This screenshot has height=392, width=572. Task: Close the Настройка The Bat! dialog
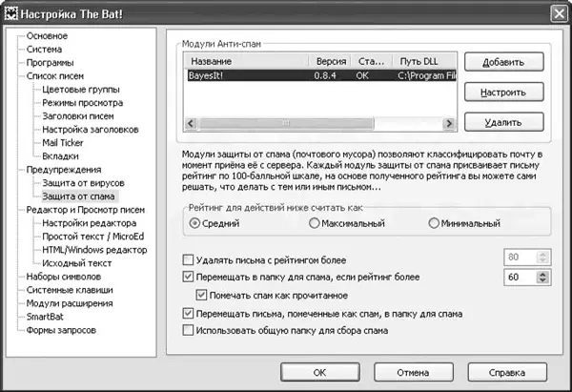(559, 14)
